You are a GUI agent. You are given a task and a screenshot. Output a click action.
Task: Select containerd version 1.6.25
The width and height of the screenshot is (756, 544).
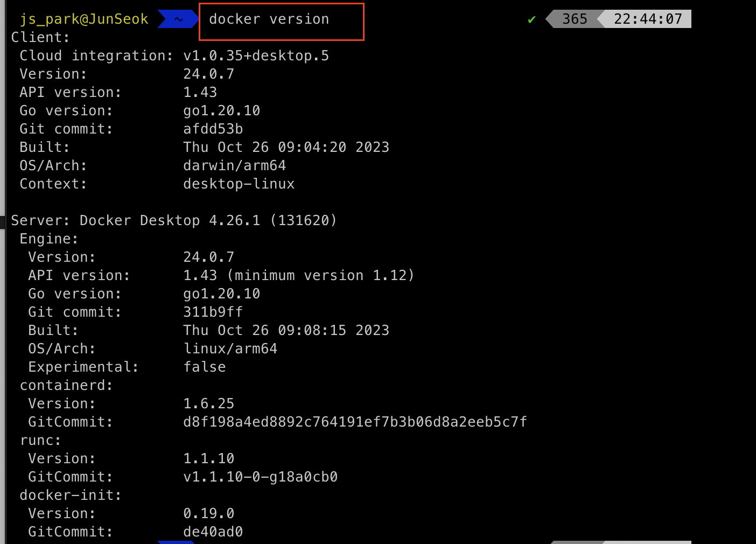pos(209,404)
